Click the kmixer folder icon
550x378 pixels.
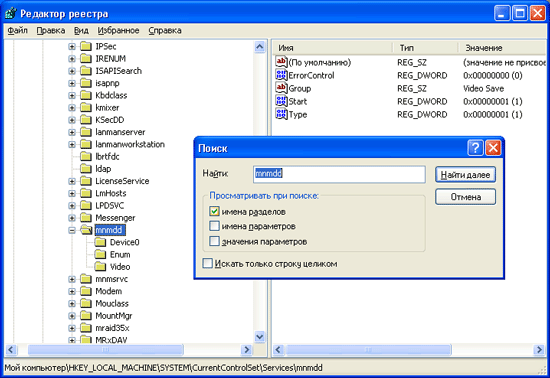[86, 108]
